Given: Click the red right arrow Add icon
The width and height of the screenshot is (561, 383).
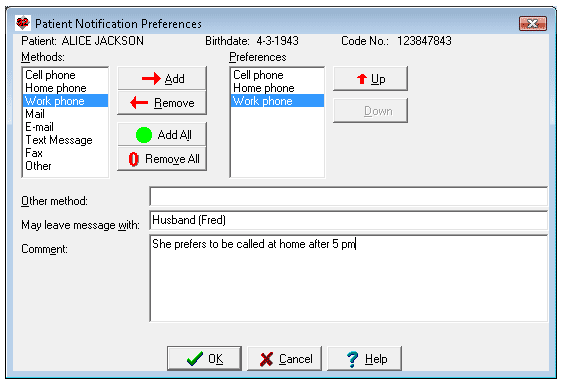Looking at the screenshot, I should click(x=151, y=78).
